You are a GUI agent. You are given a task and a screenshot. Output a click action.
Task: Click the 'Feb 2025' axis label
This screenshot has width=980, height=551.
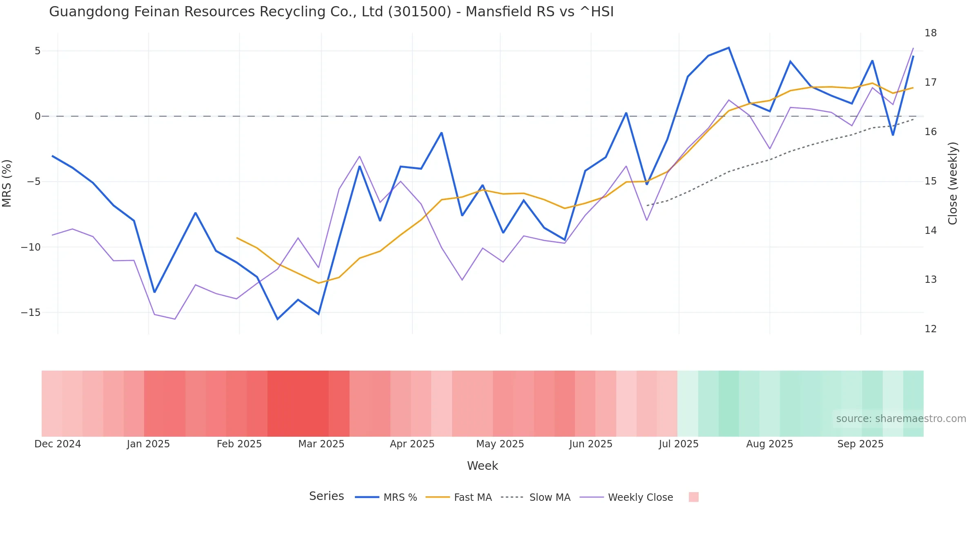pos(239,444)
